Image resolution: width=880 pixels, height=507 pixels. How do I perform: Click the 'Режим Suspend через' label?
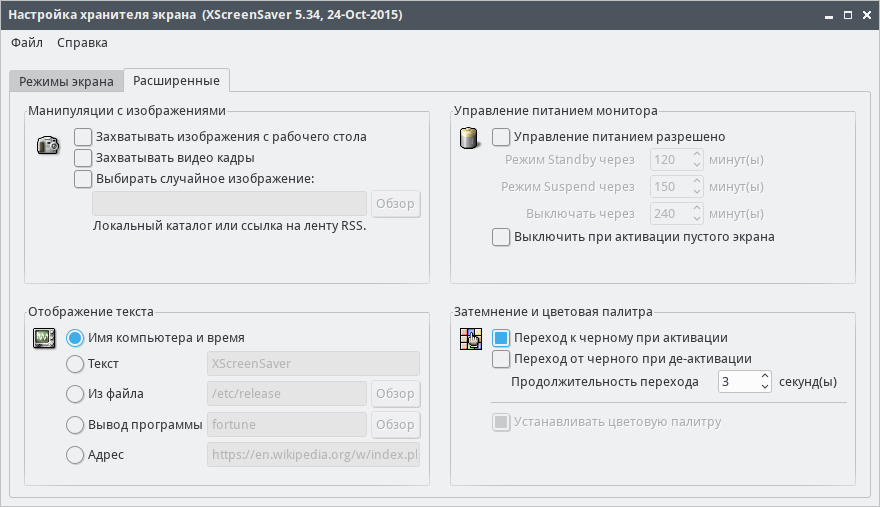tap(568, 187)
